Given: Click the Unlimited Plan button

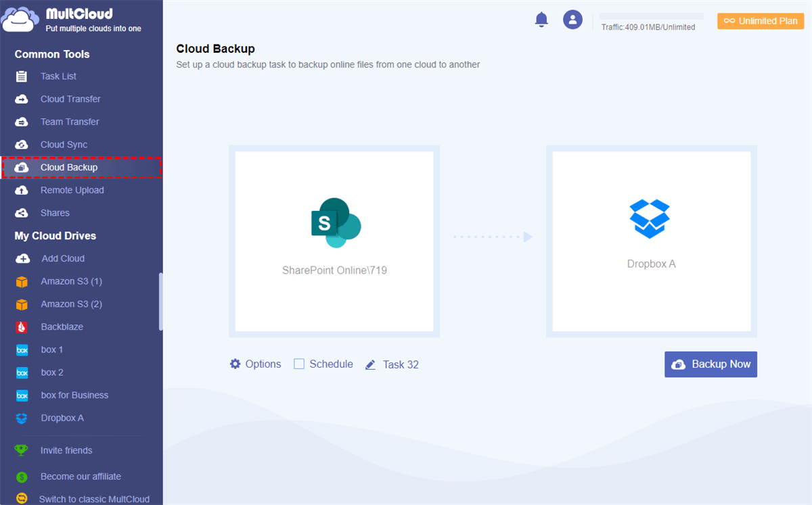Looking at the screenshot, I should pyautogui.click(x=761, y=21).
